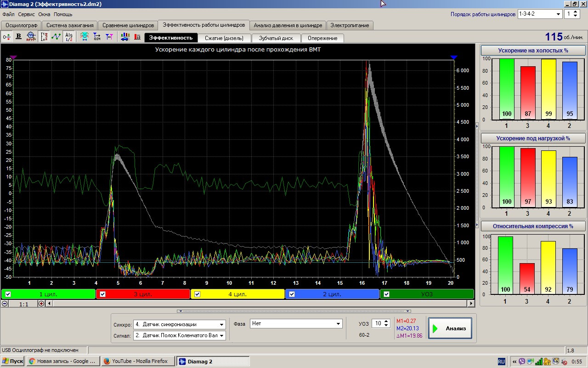Click the Alg 1/2 algorithm icon
Image resolution: width=588 pixels, height=368 pixels.
pos(68,37)
